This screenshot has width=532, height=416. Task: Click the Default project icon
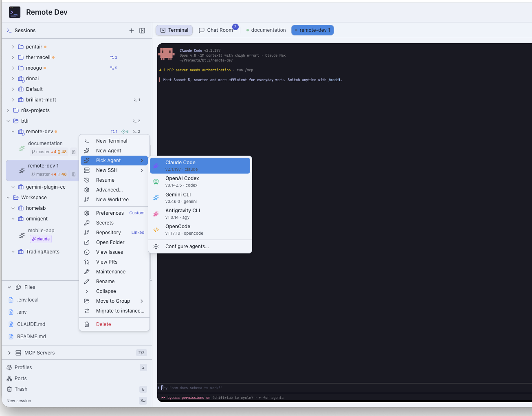(21, 89)
